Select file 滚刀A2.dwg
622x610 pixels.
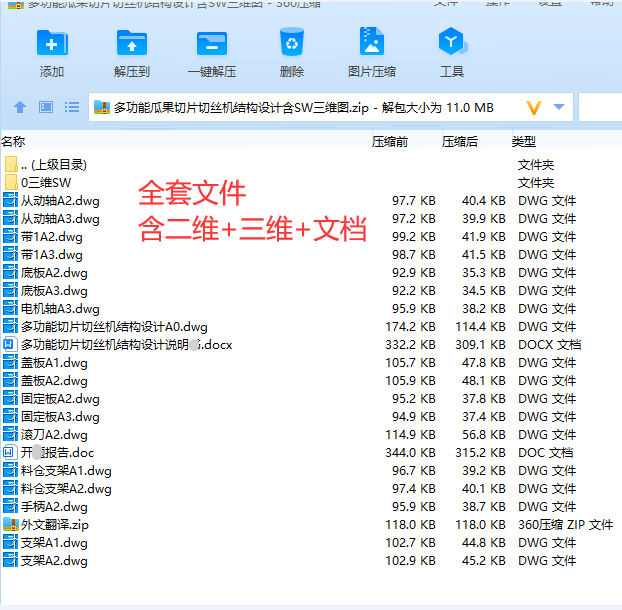[54, 435]
